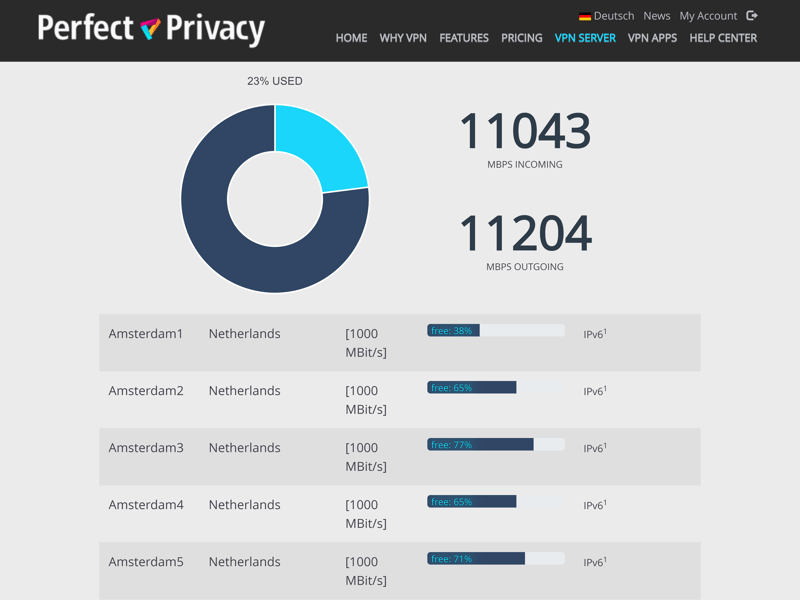Click the 11043 incoming Mbps value

click(x=525, y=131)
